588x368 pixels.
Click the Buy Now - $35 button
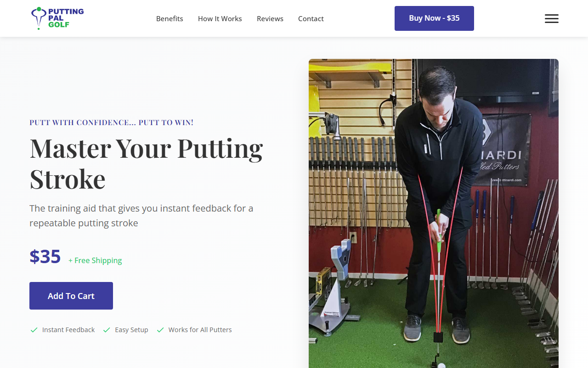point(434,18)
